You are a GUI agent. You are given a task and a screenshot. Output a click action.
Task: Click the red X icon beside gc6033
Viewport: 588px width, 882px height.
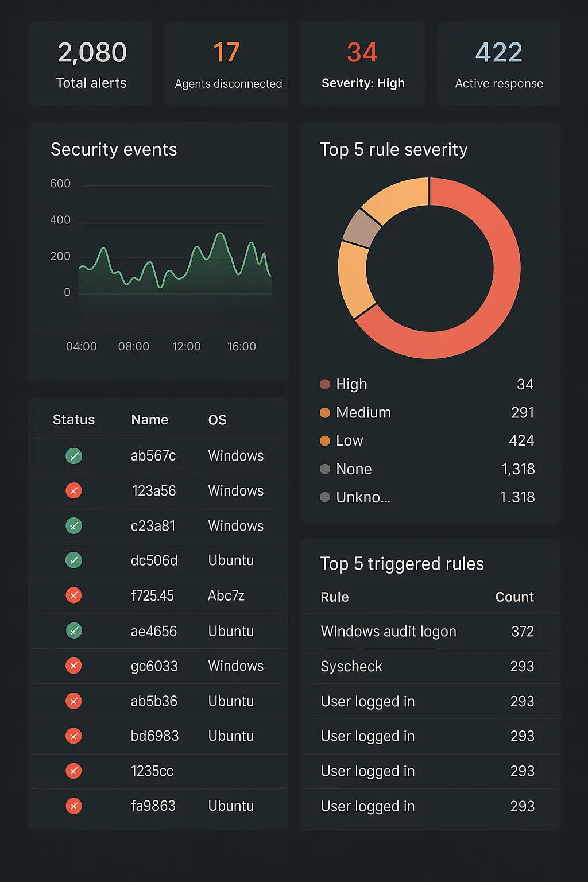tap(73, 666)
